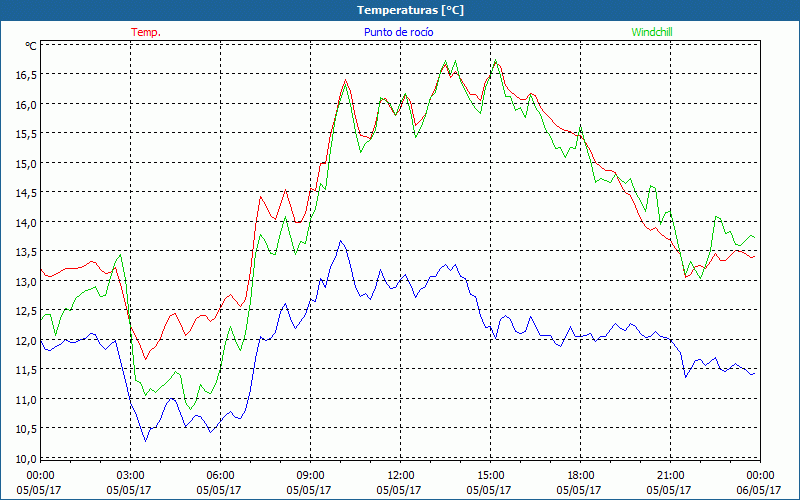
Task: Click the 12,5 y-axis value
Action: (x=26, y=311)
